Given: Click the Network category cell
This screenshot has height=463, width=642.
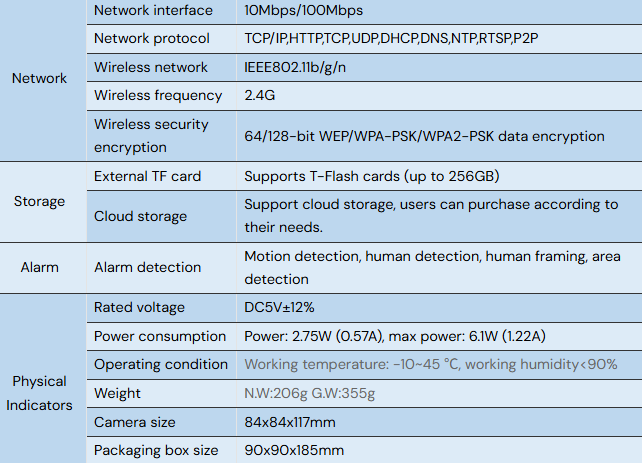Looking at the screenshot, I should [x=39, y=78].
